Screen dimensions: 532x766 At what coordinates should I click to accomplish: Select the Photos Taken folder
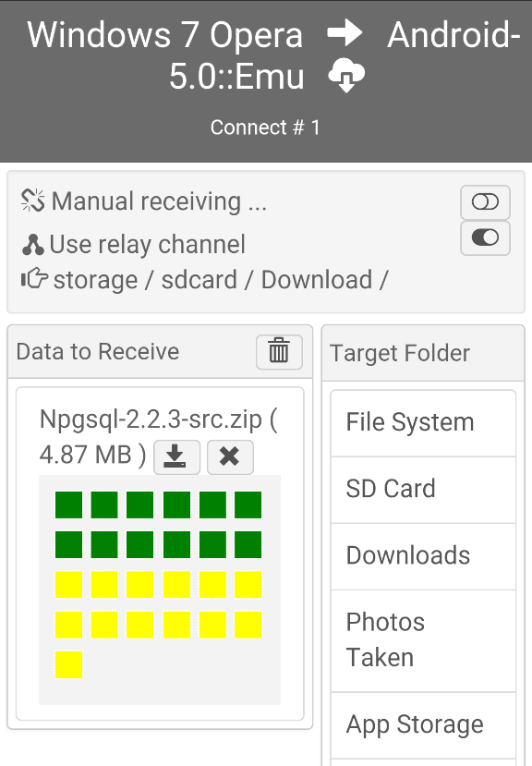[x=423, y=640]
